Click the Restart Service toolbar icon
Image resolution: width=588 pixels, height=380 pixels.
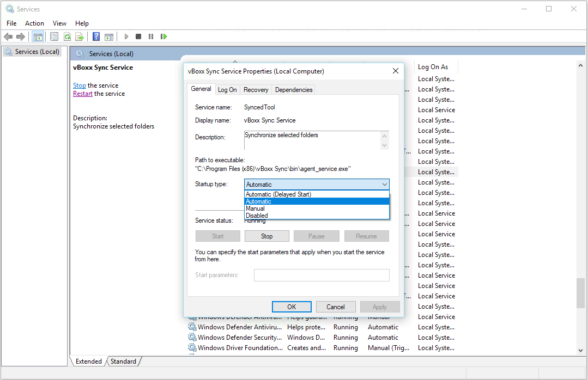coord(163,36)
